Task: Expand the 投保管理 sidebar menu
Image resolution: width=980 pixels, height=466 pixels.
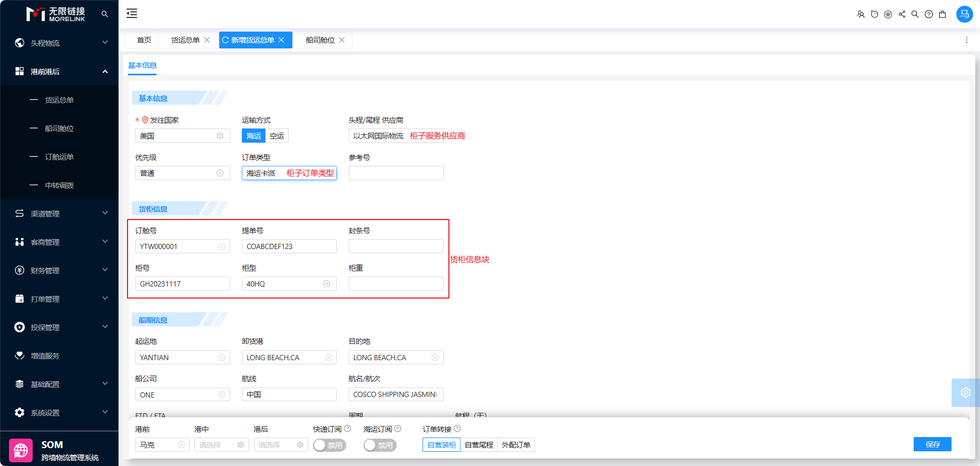Action: click(60, 328)
